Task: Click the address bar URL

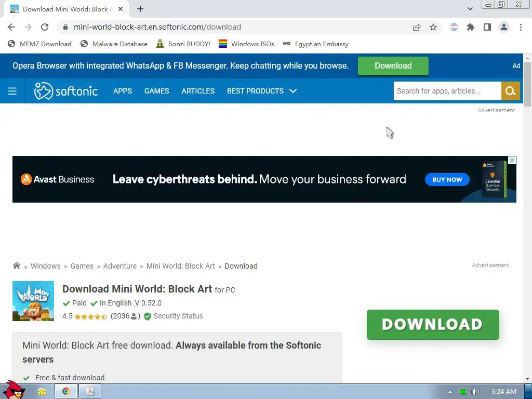Action: 157,27
